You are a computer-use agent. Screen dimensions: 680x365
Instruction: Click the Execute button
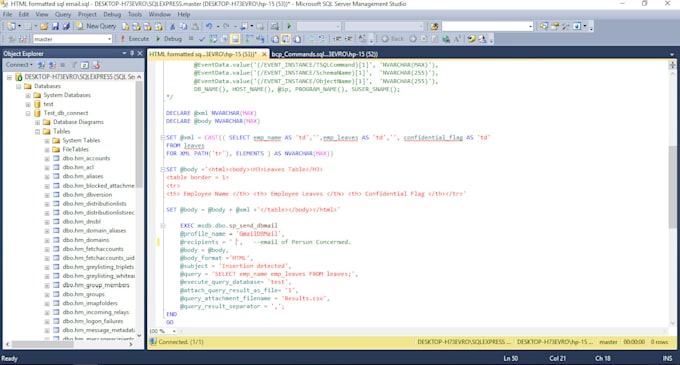pyautogui.click(x=134, y=39)
